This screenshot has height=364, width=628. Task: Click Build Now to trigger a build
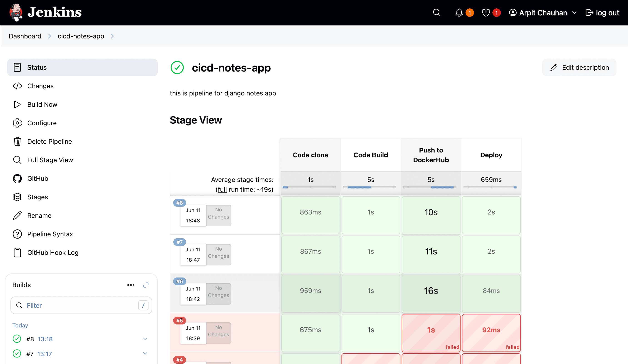(42, 104)
